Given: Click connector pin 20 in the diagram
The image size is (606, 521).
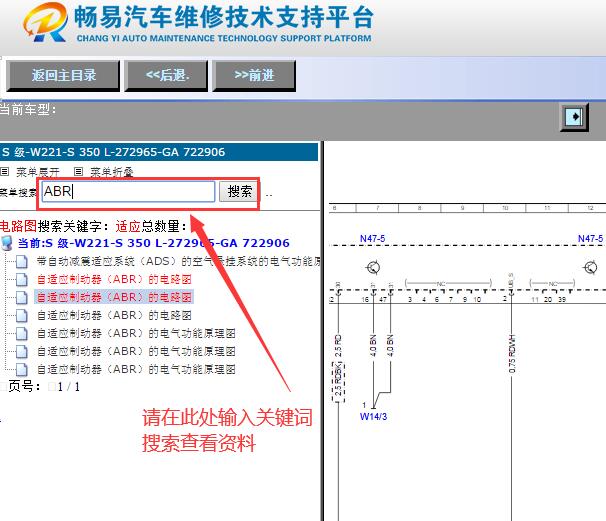Looking at the screenshot, I should pos(548,300).
